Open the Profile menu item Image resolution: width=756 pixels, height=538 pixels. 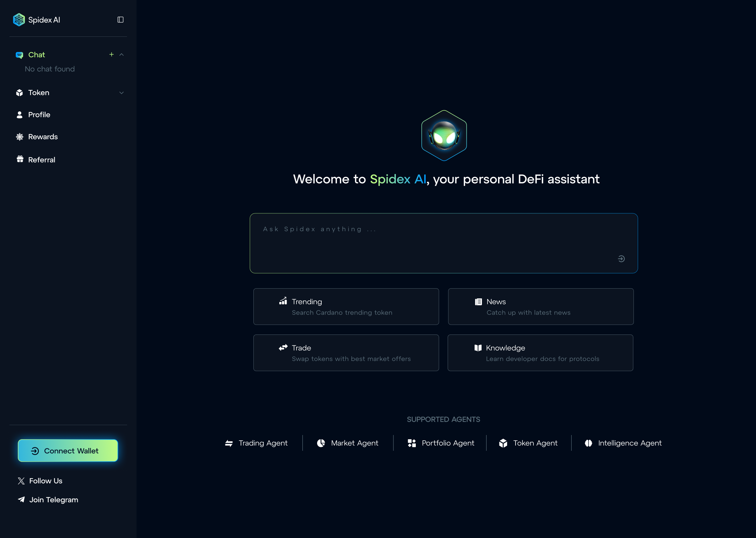39,115
